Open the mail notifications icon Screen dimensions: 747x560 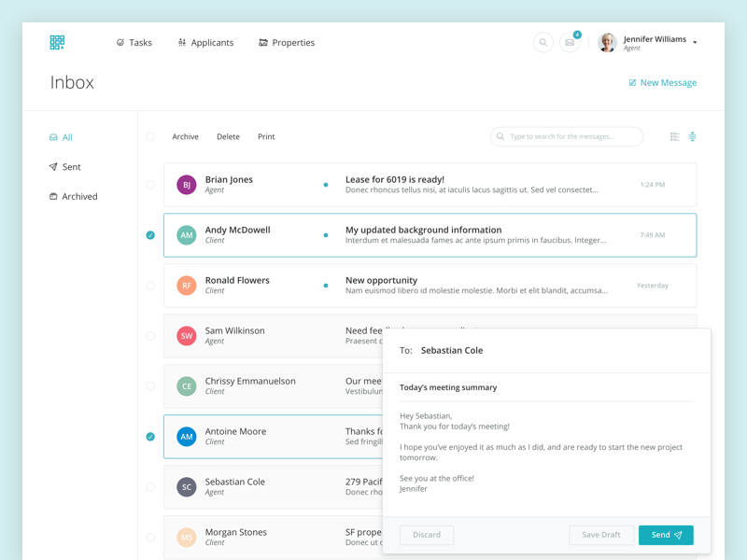(570, 43)
